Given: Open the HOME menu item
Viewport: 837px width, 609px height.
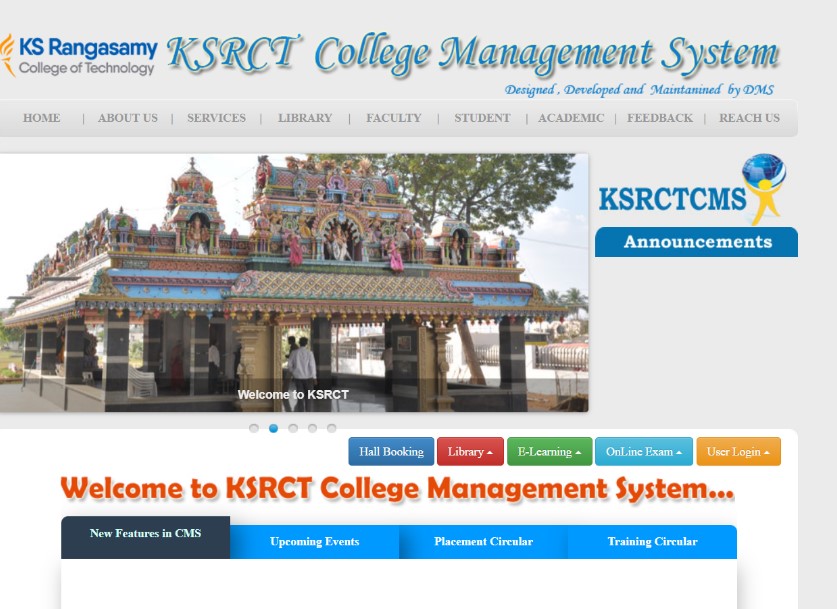Looking at the screenshot, I should 42,118.
